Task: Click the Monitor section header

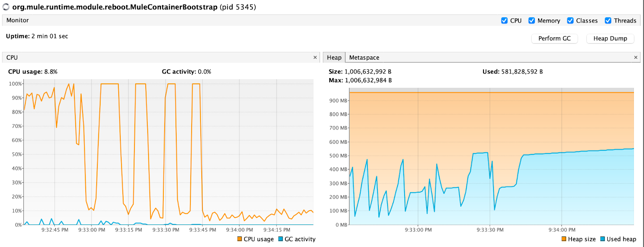Action: pyautogui.click(x=17, y=20)
